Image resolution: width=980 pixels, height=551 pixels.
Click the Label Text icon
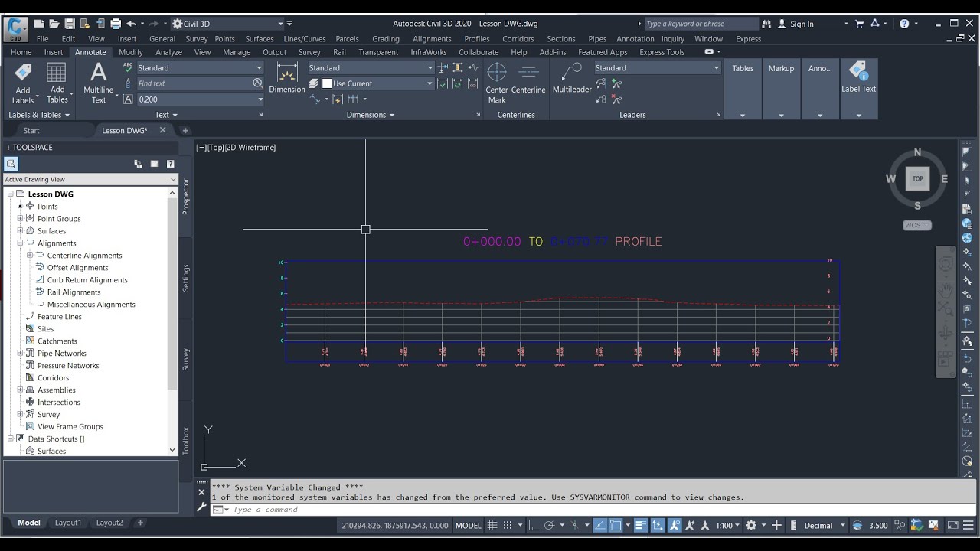click(858, 72)
